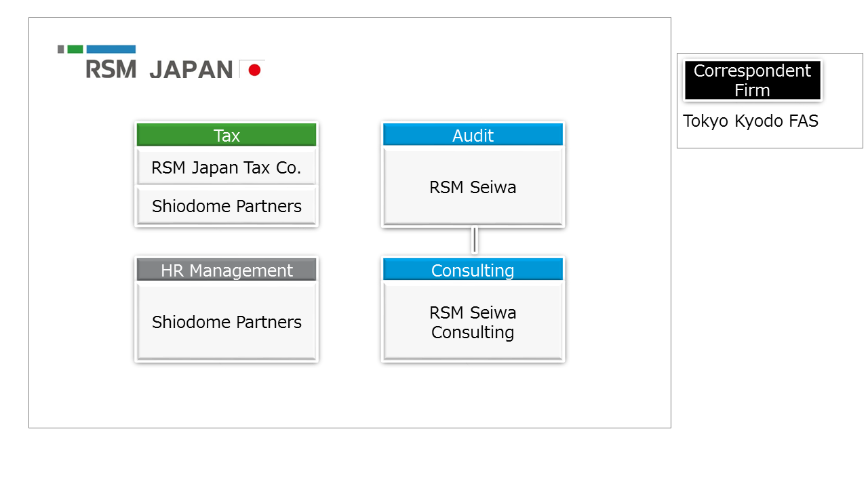Select the green Tax header

(x=226, y=135)
